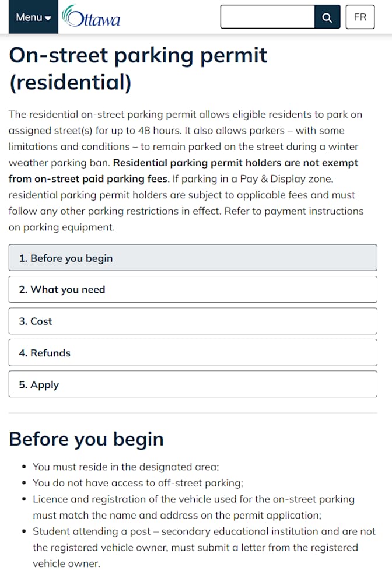Focus the site search text field
The width and height of the screenshot is (392, 571).
267,17
